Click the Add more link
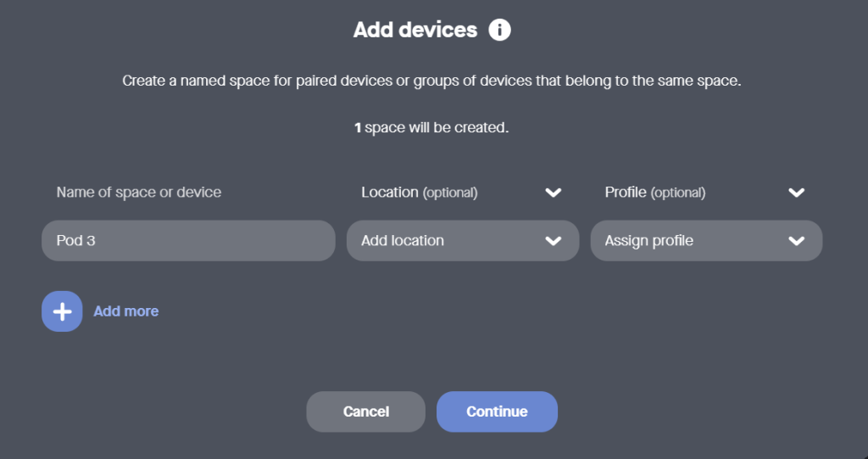 coord(125,311)
